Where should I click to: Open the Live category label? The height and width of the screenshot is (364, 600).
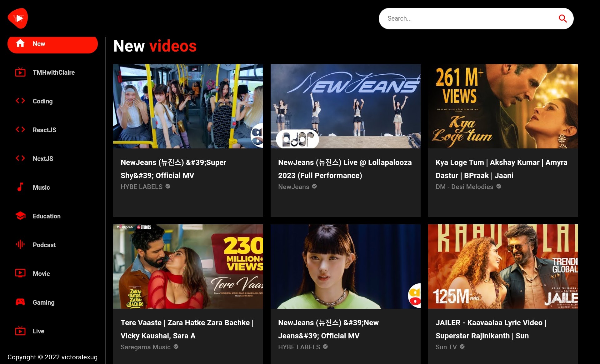tap(38, 331)
